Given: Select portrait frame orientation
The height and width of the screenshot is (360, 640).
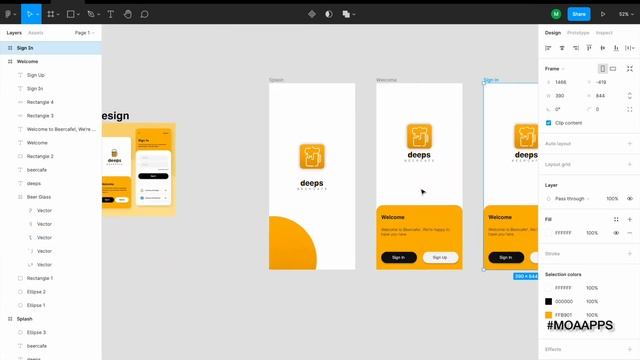Looking at the screenshot, I should click(x=602, y=69).
